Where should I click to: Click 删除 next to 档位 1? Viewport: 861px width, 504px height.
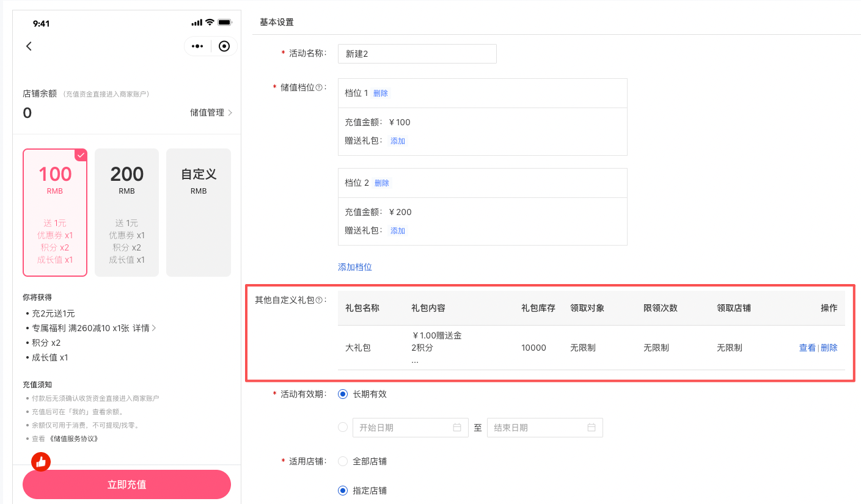click(381, 93)
